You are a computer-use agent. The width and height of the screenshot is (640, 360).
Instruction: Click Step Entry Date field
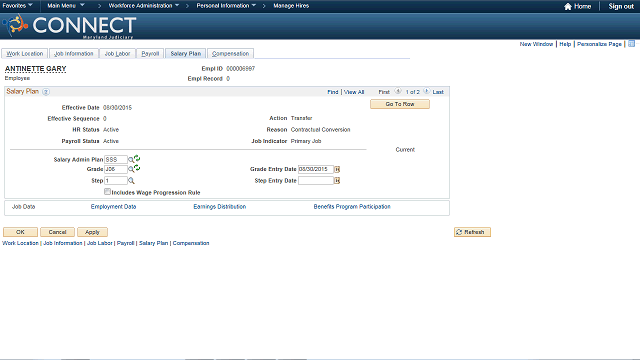click(316, 180)
